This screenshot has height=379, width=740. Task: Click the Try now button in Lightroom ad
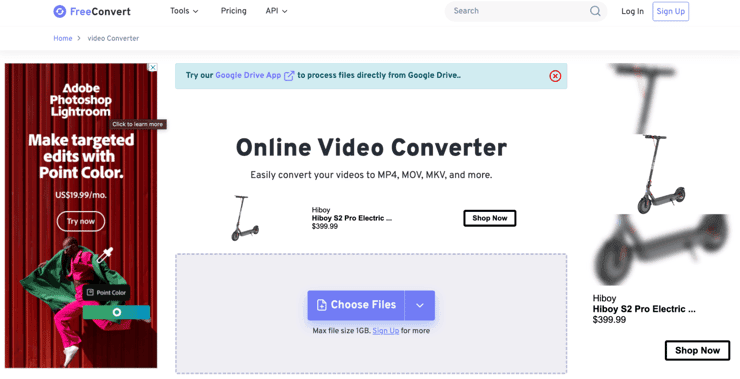(81, 221)
